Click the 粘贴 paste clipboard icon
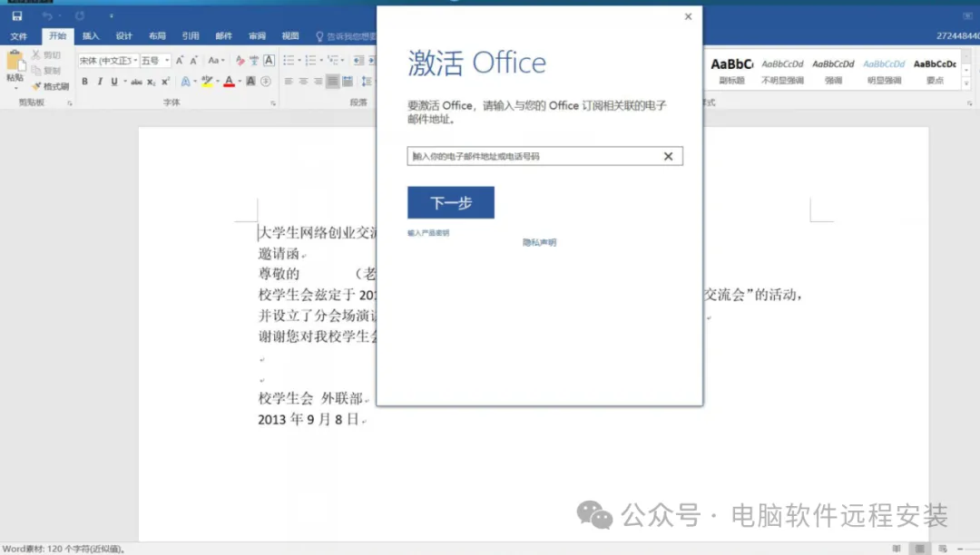980x555 pixels. 15,61
